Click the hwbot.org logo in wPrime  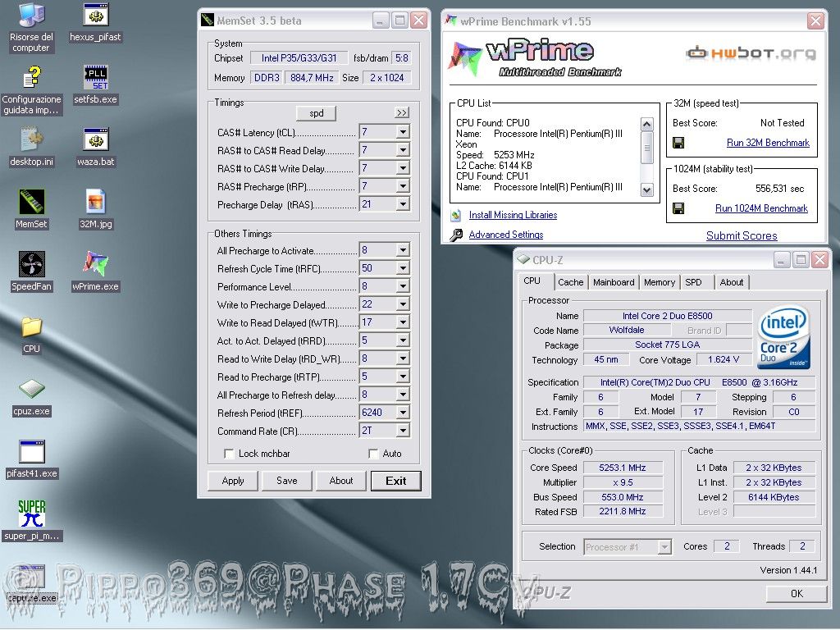751,53
